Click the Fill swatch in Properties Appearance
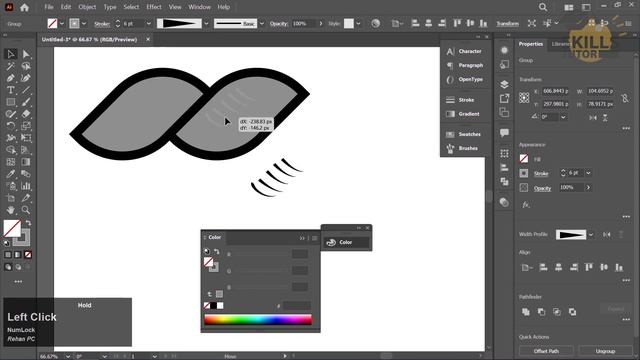 point(524,159)
